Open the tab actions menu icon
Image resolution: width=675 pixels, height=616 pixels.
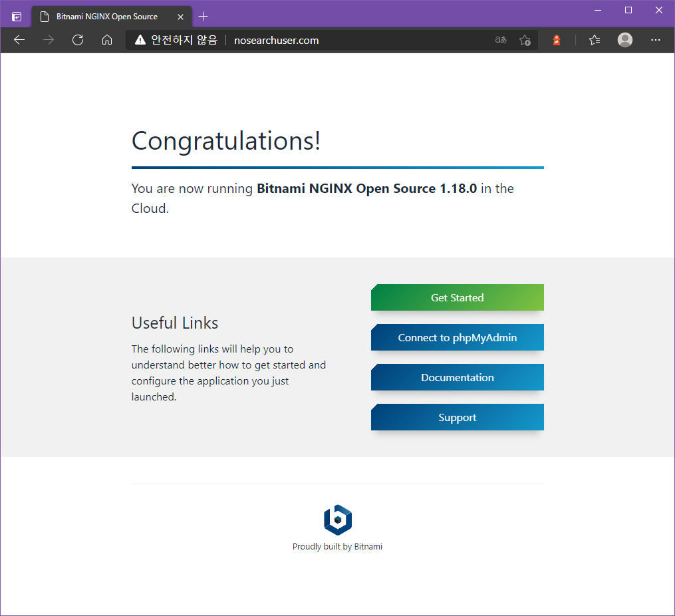[17, 17]
